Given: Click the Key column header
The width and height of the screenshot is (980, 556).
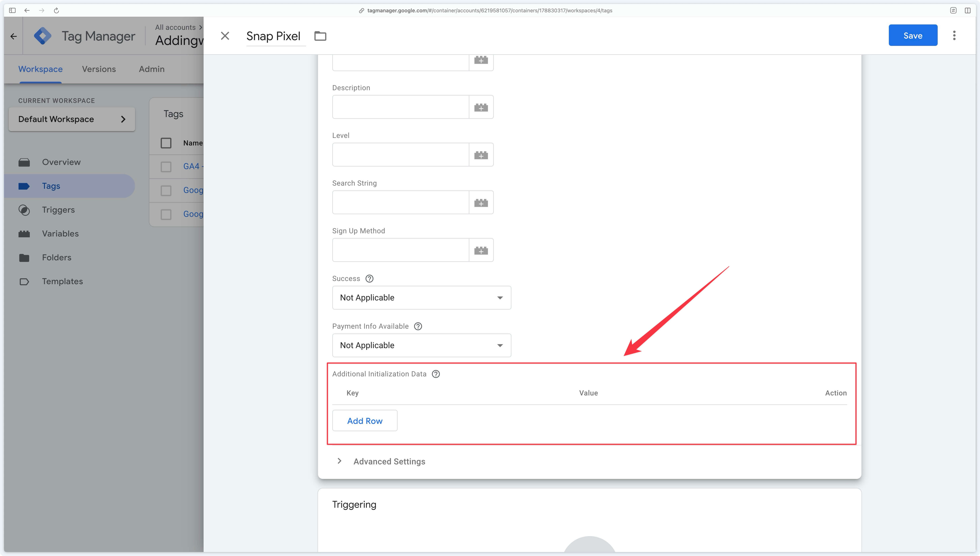Looking at the screenshot, I should (352, 393).
